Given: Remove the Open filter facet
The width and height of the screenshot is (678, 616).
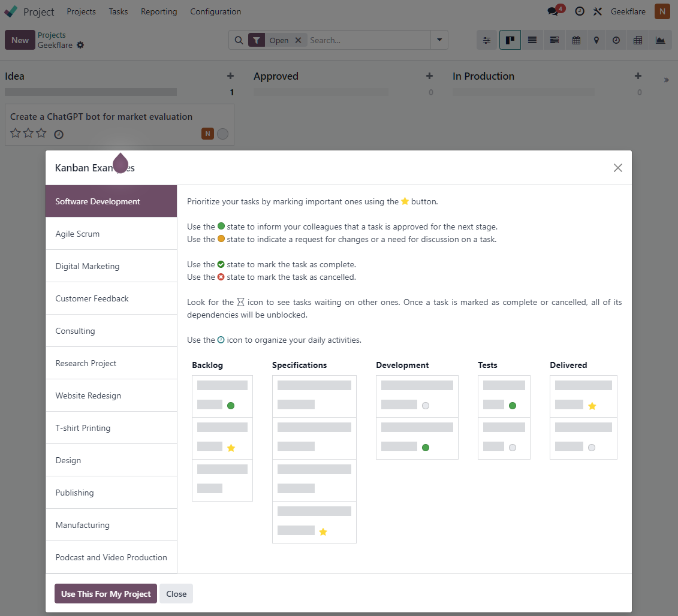Looking at the screenshot, I should (x=298, y=40).
